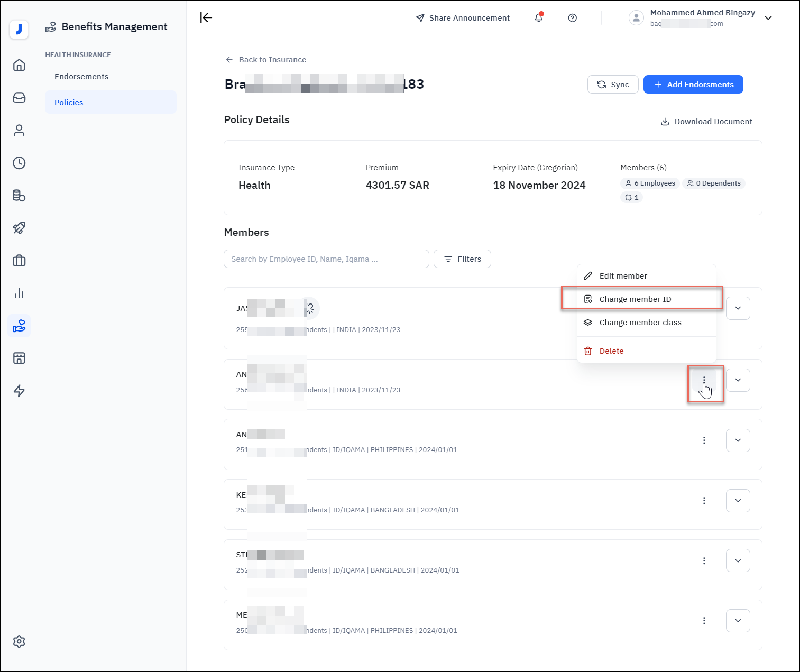
Task: Click the Home icon in left sidebar
Action: coord(19,65)
